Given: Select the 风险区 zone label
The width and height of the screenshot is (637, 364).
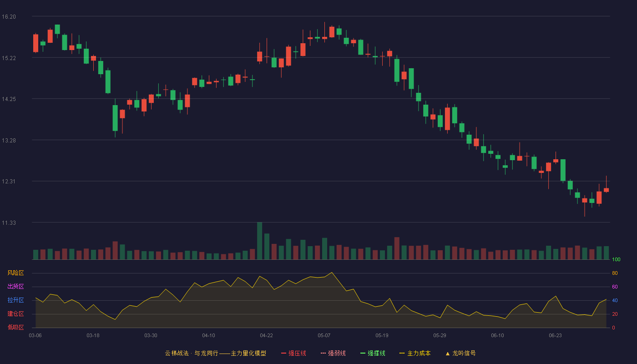Looking at the screenshot, I should pyautogui.click(x=15, y=273).
